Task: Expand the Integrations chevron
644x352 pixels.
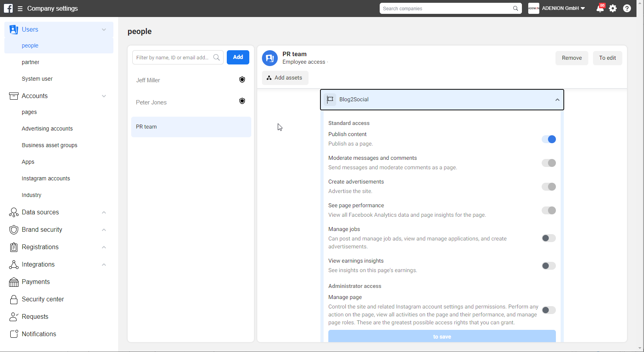Action: pos(104,265)
